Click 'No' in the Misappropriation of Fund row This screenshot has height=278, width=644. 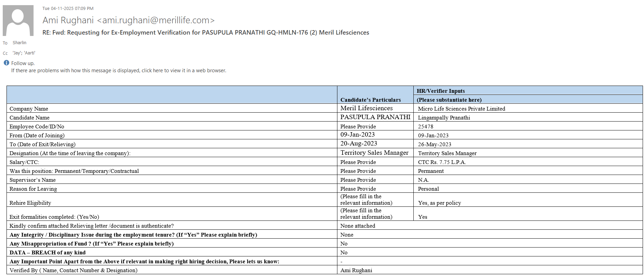[x=344, y=244]
